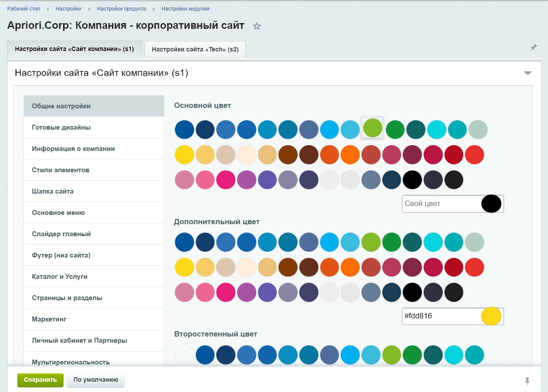Viewport: 548px width, 392px height.
Task: Switch to «Tech» (s2) site settings tab
Action: (195, 49)
